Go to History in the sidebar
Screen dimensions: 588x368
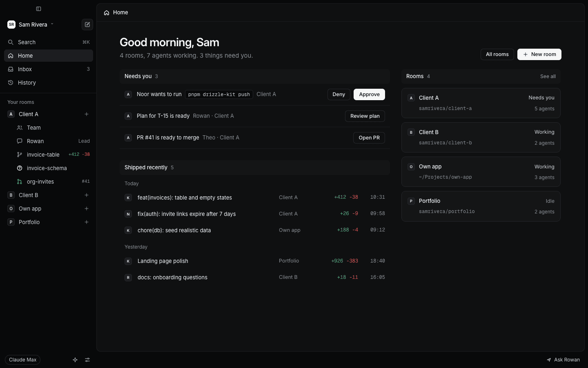click(x=49, y=83)
